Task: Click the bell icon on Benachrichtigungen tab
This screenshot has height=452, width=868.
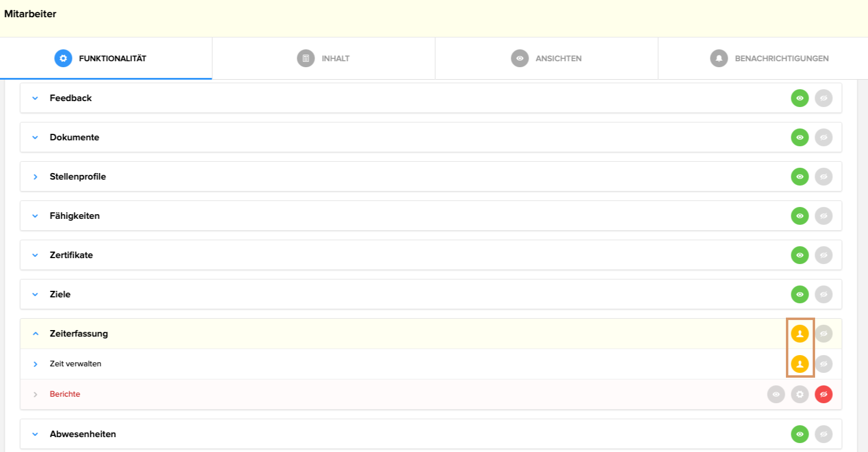Action: click(x=719, y=58)
